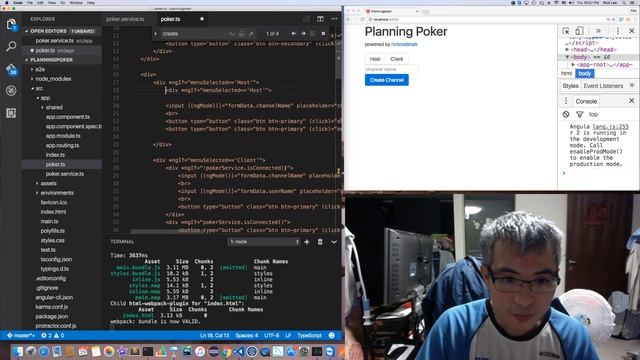The width and height of the screenshot is (640, 360).
Task: Toggle regular expression in the find widget
Action: pos(251,34)
